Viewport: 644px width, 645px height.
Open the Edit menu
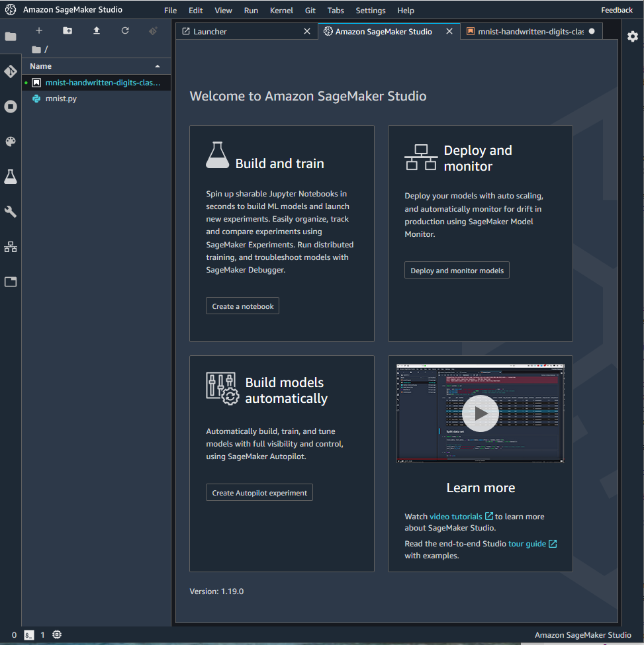(x=195, y=11)
